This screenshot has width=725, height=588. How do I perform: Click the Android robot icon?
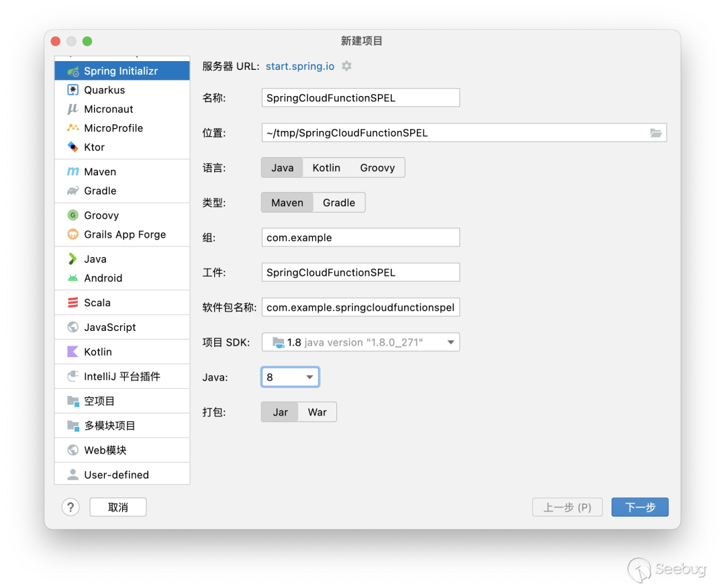73,278
